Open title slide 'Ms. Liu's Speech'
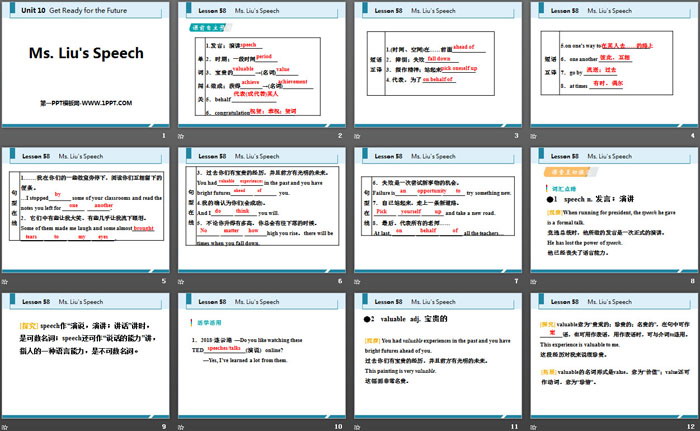Viewport: 700px width, 431px height. point(86,65)
